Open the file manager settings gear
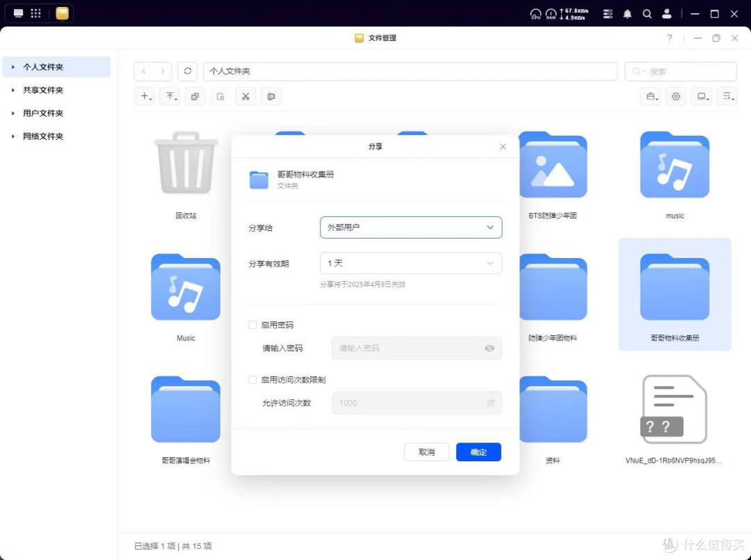 676,96
